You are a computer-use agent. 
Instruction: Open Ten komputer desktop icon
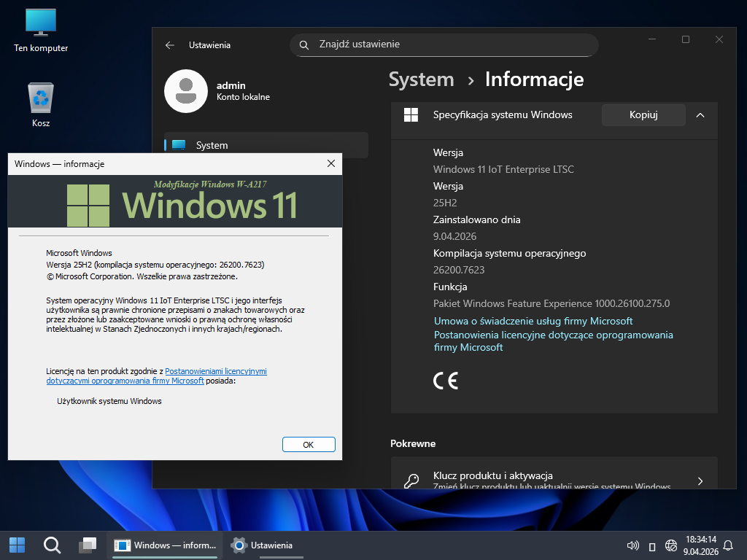(41, 29)
